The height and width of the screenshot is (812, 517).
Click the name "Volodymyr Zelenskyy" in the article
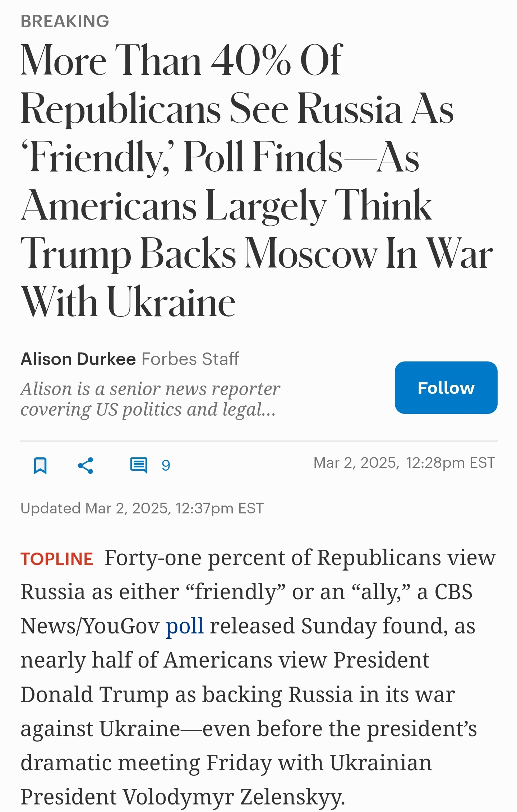click(x=234, y=797)
